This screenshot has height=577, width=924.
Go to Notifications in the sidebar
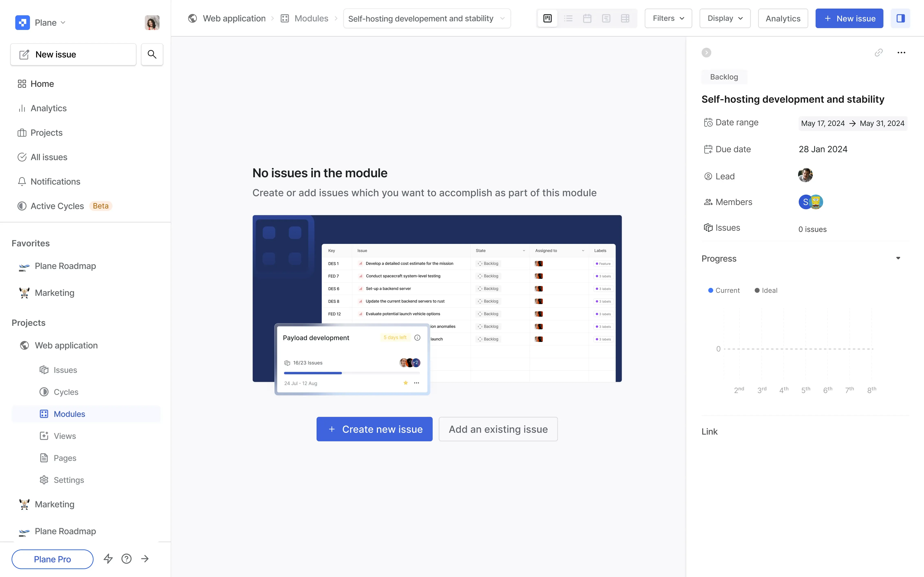coord(55,182)
